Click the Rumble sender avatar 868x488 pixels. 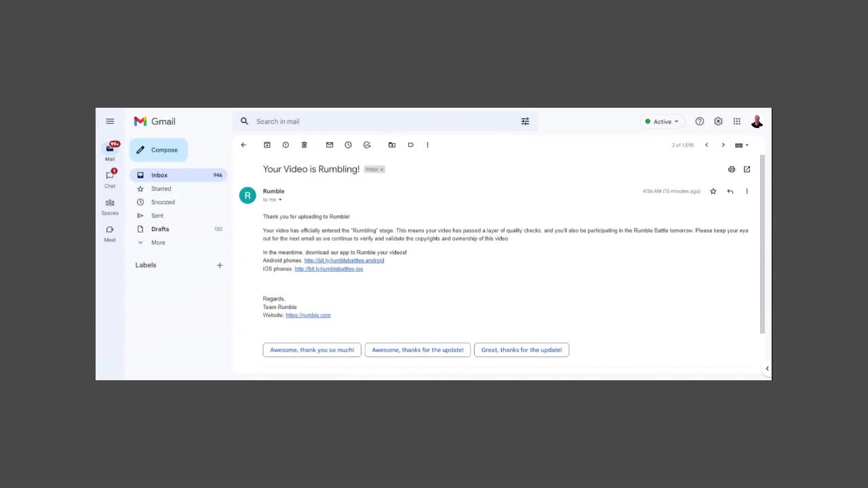coord(248,195)
